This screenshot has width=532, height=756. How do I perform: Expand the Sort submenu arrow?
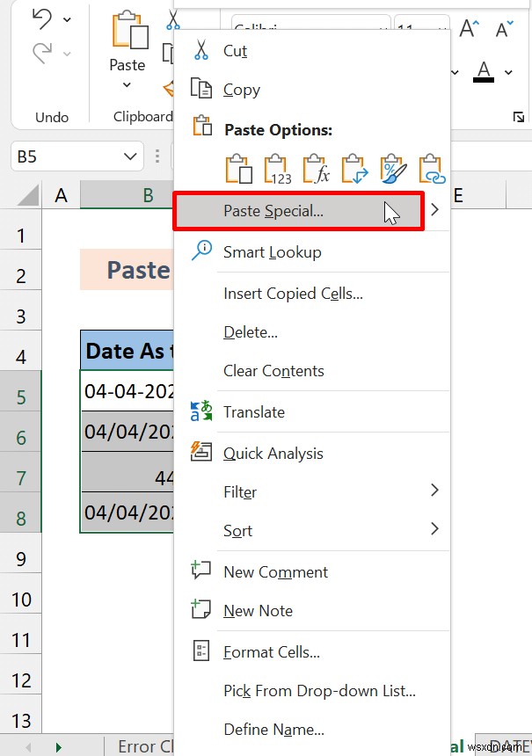coord(434,529)
